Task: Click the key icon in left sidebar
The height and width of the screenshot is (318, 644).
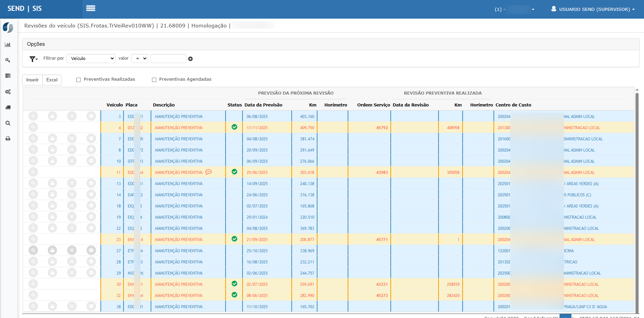Action: (8, 60)
